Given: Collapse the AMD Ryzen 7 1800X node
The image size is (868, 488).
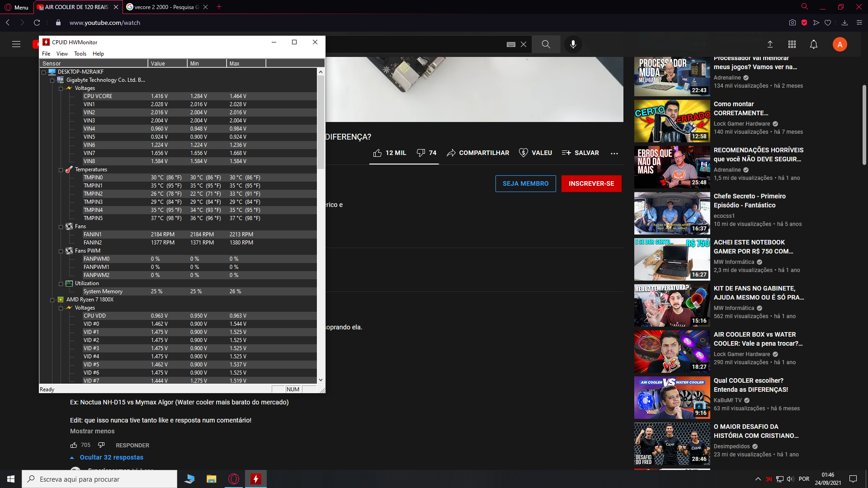Looking at the screenshot, I should tap(52, 300).
